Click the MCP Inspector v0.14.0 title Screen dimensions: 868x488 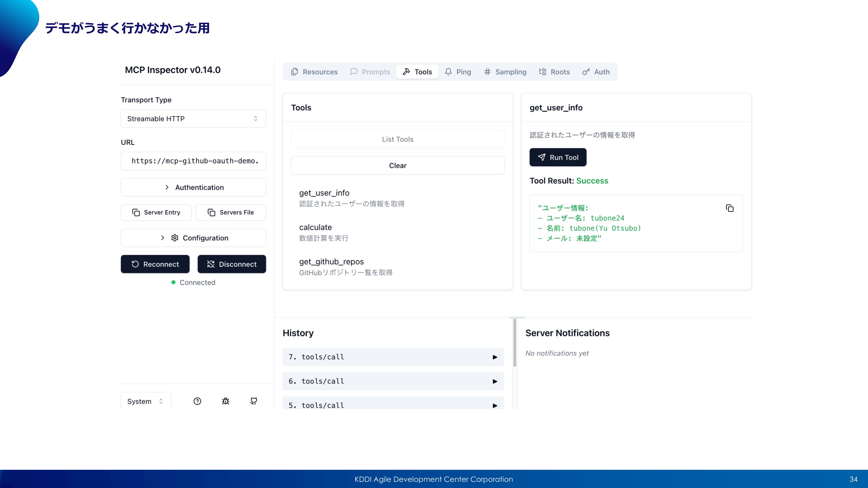pyautogui.click(x=172, y=70)
